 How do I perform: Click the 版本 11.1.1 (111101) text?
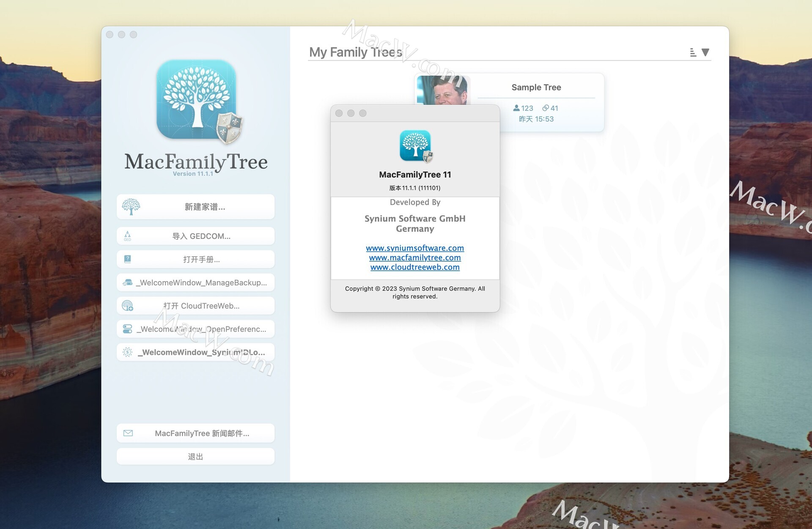[x=415, y=188]
